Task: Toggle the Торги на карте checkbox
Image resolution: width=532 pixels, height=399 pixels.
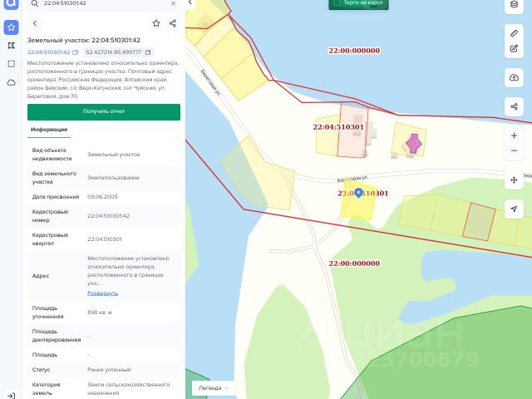Action: coord(337,2)
